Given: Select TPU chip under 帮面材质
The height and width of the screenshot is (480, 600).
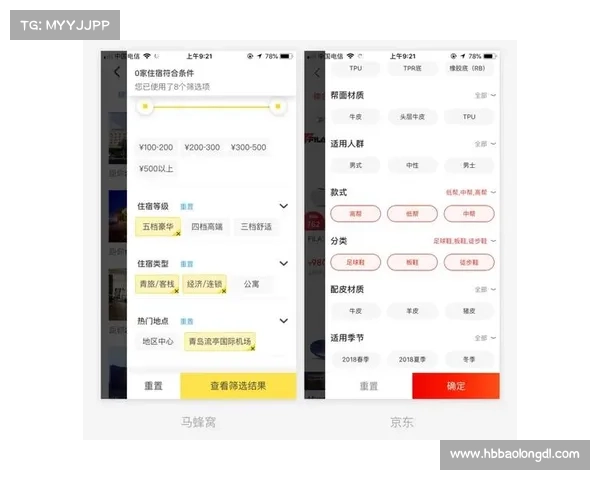Looking at the screenshot, I should [x=469, y=117].
